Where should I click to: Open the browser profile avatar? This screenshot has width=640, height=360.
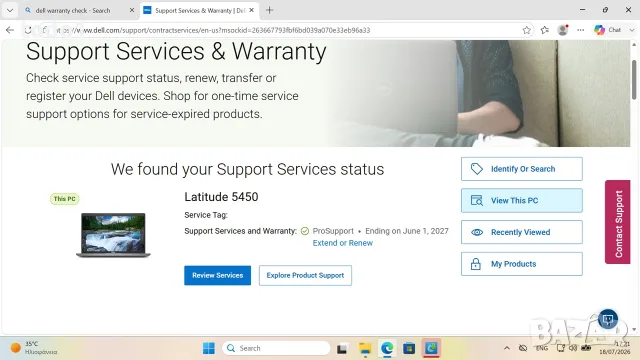pos(563,30)
